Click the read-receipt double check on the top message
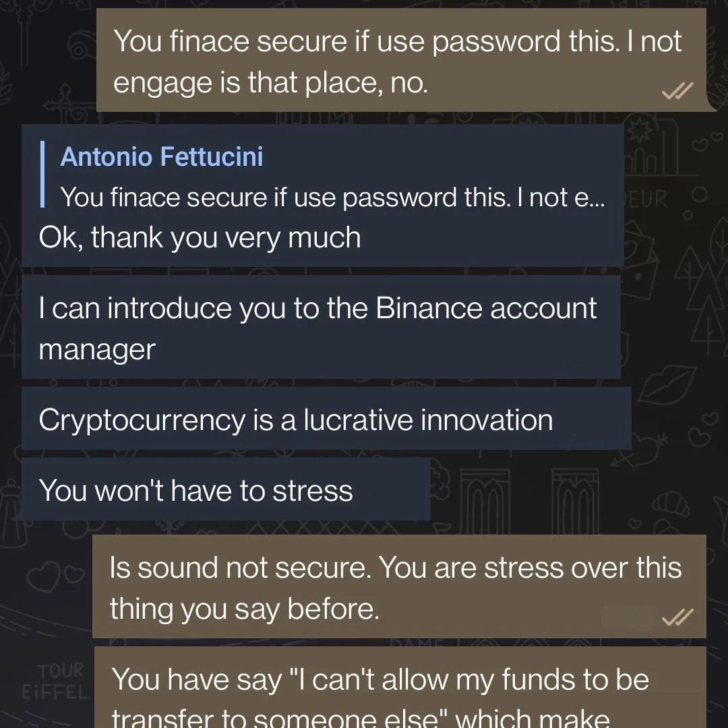The width and height of the screenshot is (728, 728). pyautogui.click(x=677, y=90)
